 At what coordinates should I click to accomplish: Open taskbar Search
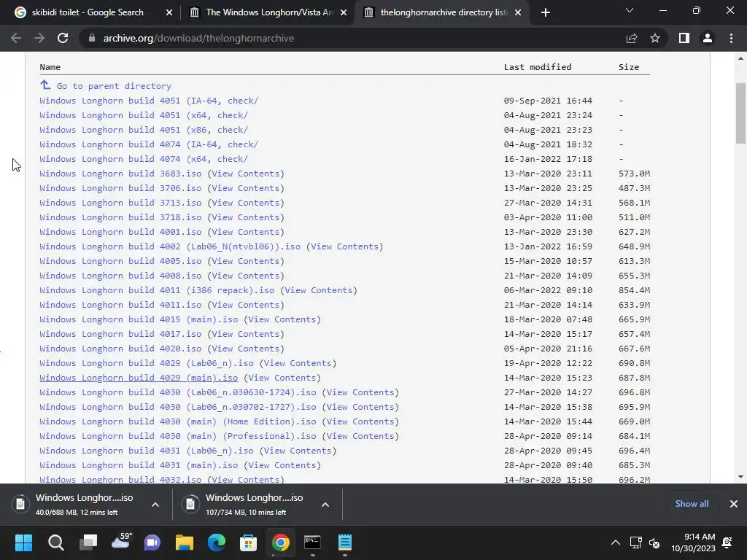55,542
